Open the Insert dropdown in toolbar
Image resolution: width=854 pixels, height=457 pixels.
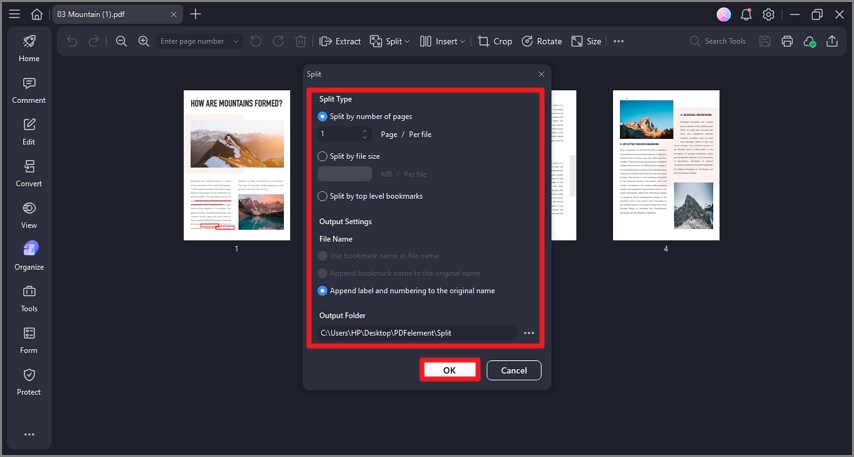click(x=442, y=41)
